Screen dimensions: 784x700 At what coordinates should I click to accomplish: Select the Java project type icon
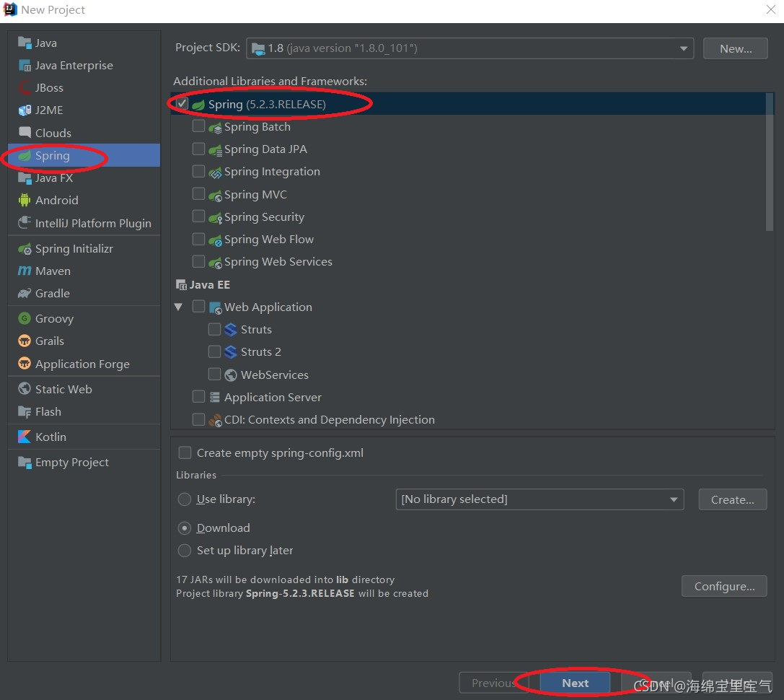point(25,43)
